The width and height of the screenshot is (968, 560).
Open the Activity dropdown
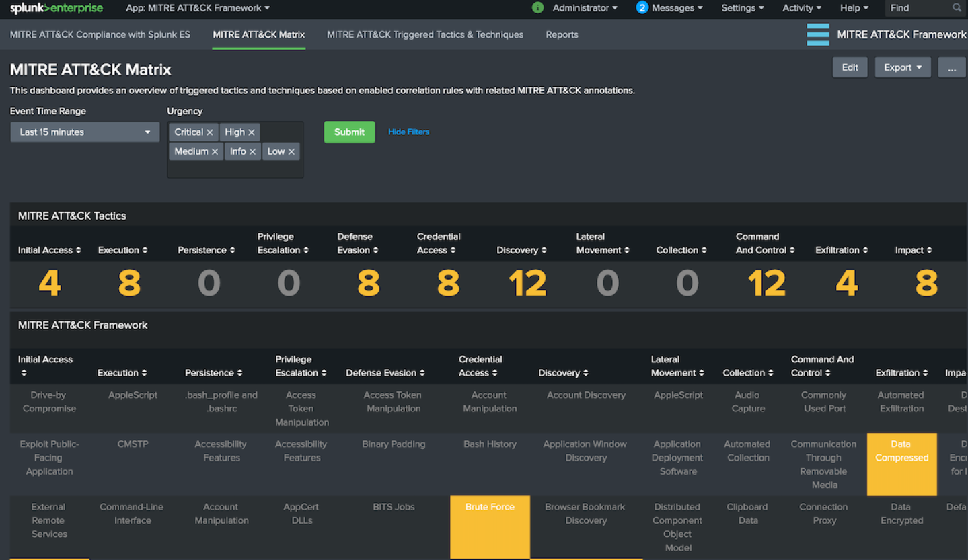tap(802, 8)
